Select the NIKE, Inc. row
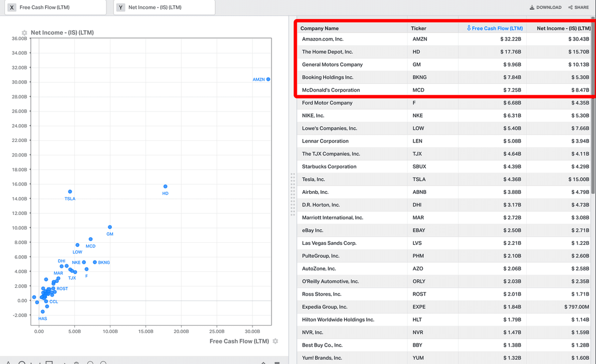 [x=444, y=116]
